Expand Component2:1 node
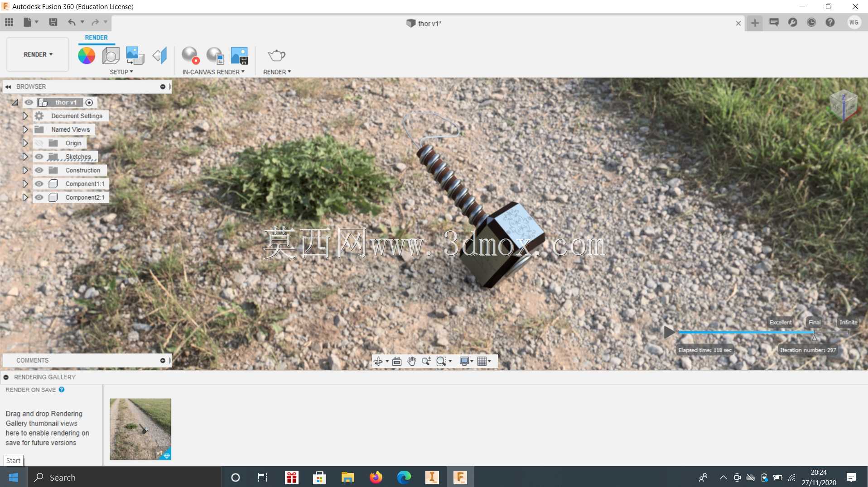The width and height of the screenshot is (868, 487). [25, 197]
